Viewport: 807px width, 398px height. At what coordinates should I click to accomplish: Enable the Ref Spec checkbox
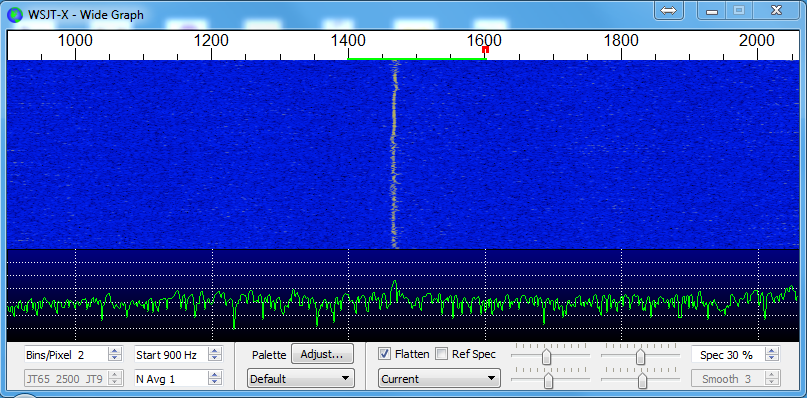[442, 354]
